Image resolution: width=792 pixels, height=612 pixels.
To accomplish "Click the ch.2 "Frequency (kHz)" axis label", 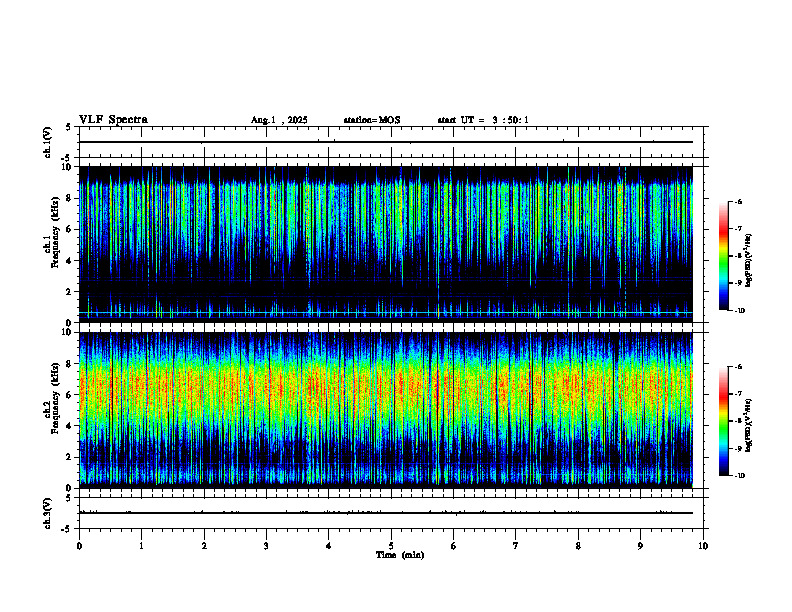I will pyautogui.click(x=55, y=398).
